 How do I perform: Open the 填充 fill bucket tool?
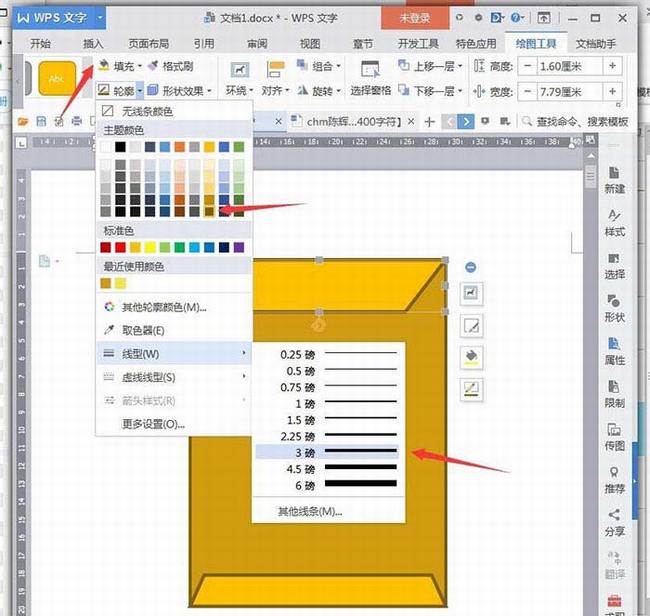[104, 65]
